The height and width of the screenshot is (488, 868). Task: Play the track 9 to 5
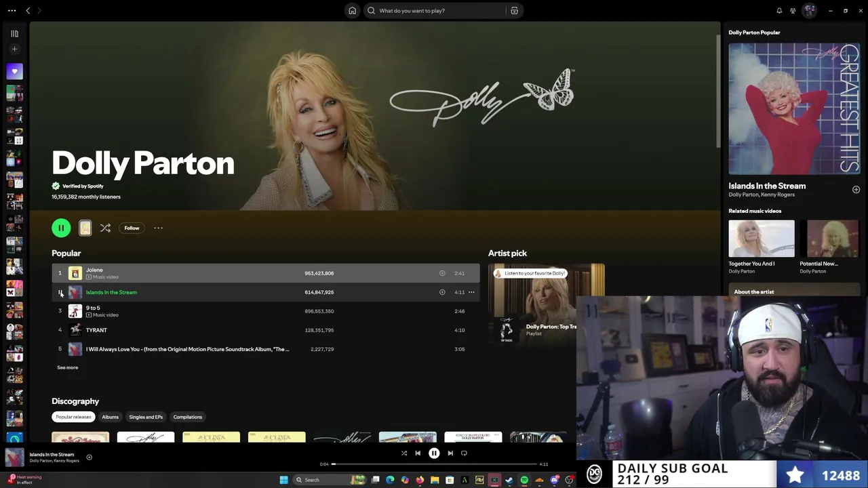[60, 311]
